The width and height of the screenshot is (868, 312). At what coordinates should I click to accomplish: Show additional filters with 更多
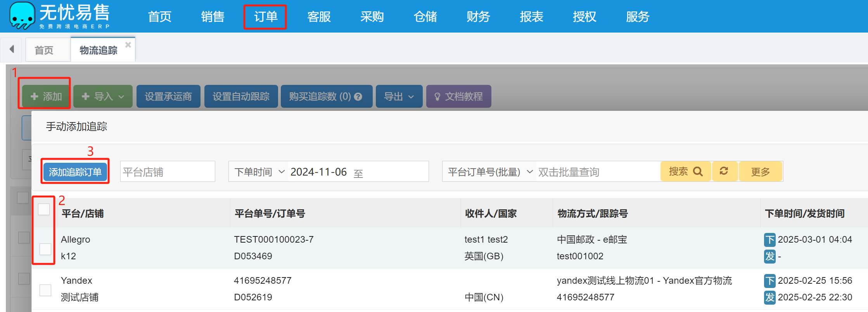tap(760, 172)
